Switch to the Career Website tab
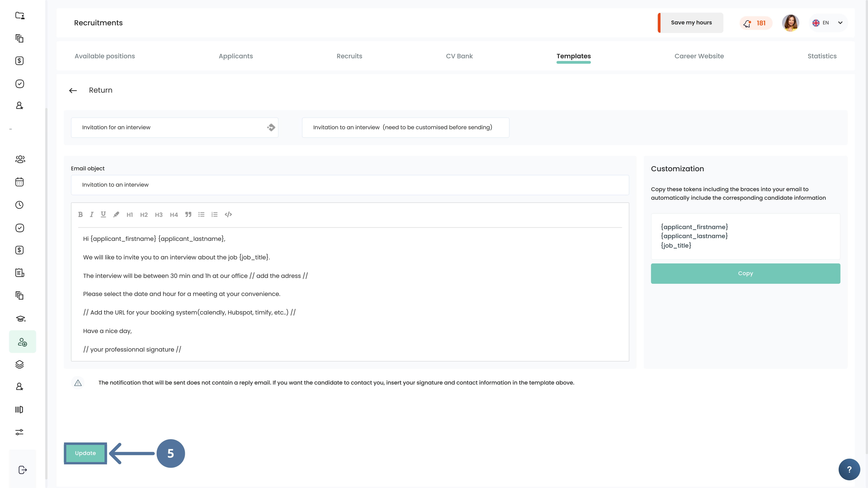 [699, 56]
